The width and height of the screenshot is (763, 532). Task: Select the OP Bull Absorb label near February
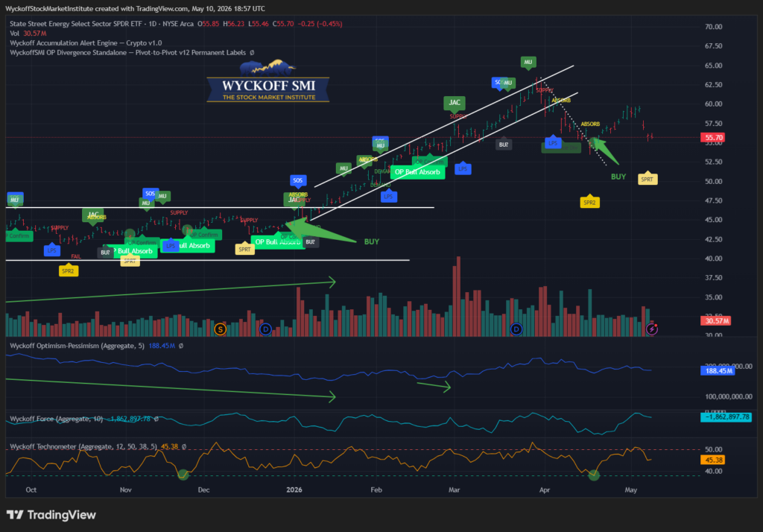[x=417, y=172]
